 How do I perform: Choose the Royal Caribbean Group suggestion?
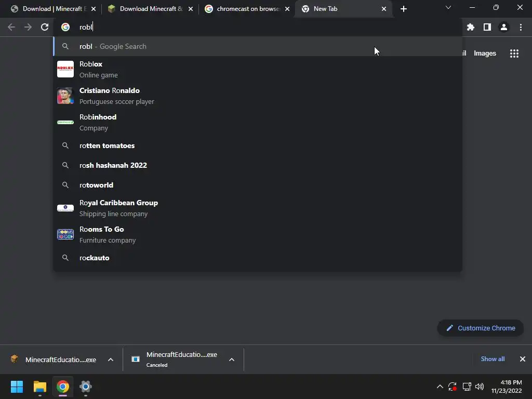(x=258, y=208)
